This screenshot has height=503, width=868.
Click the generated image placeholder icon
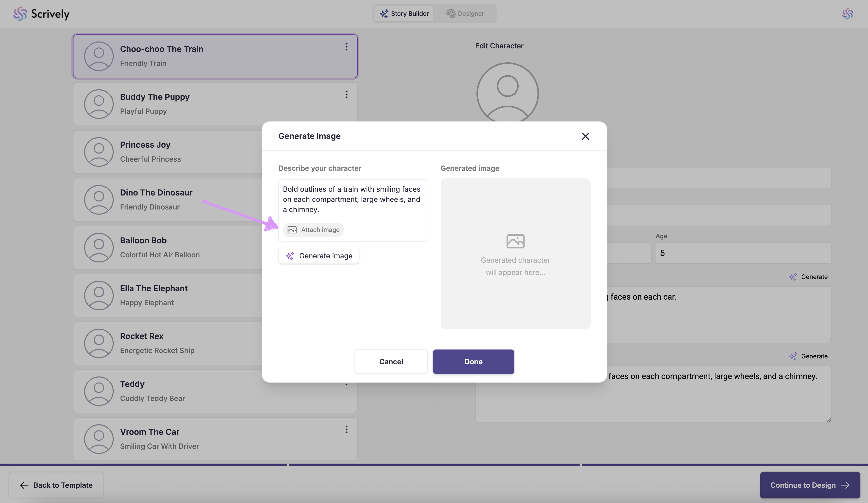[x=515, y=241]
